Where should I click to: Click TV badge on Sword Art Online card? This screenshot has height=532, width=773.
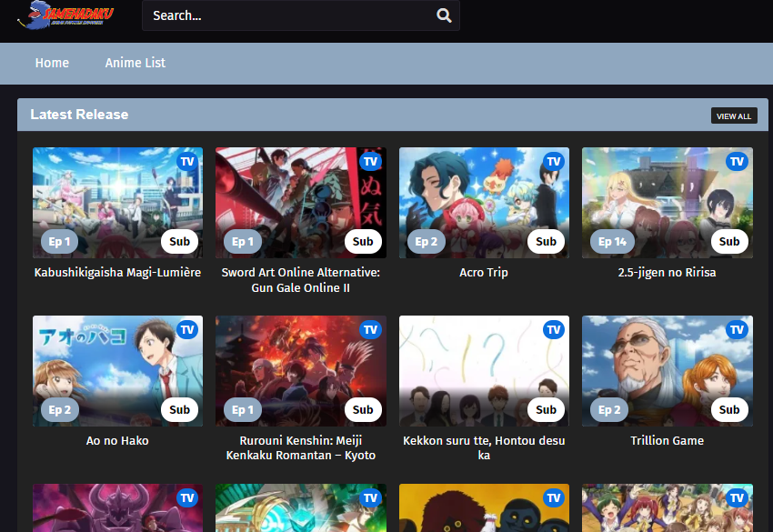370,161
